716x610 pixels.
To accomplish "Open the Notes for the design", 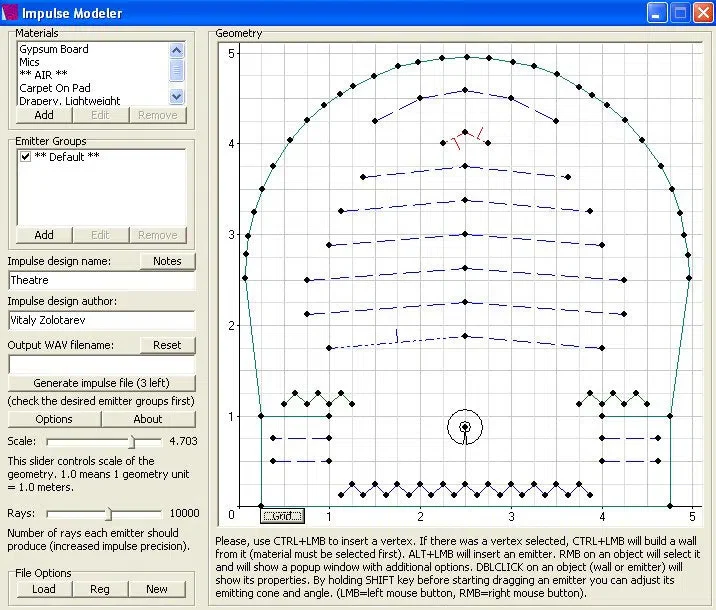I will (167, 261).
